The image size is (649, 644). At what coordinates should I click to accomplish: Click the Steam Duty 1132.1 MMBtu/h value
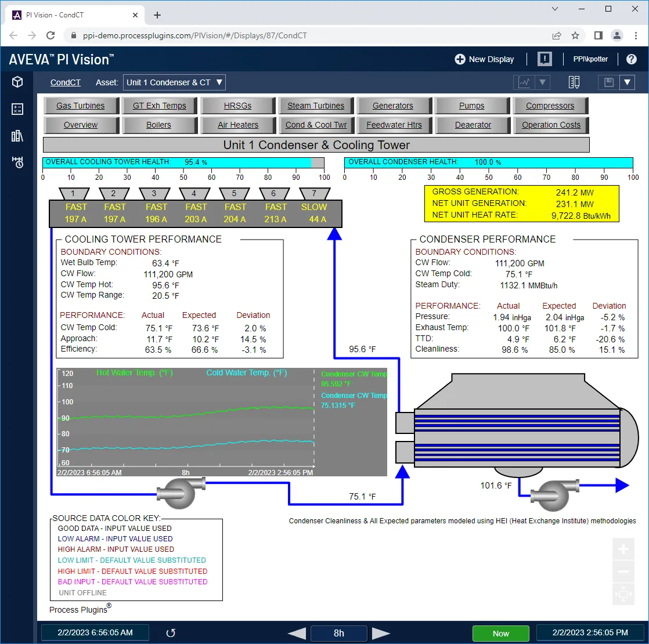[529, 285]
